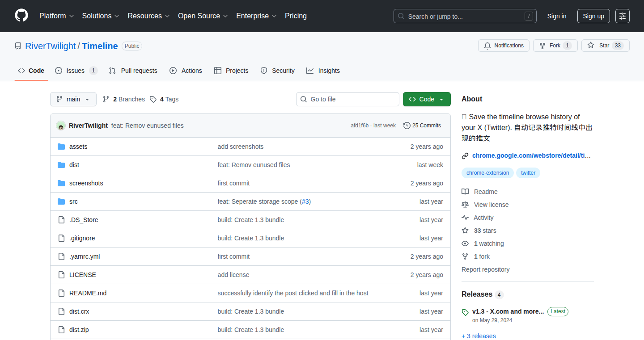Image resolution: width=644 pixels, height=340 pixels.
Task: Click the Pricing link in header
Action: [296, 16]
